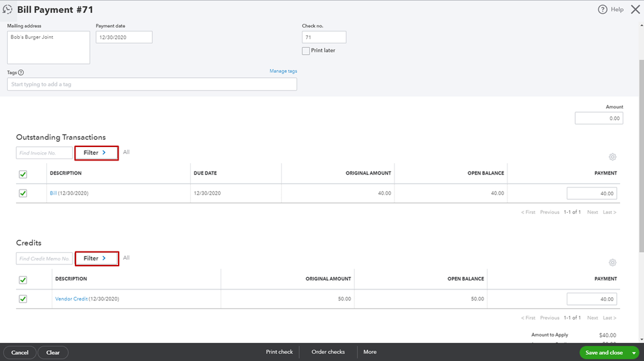644x361 pixels.
Task: Click the Tags info question icon
Action: pos(21,73)
